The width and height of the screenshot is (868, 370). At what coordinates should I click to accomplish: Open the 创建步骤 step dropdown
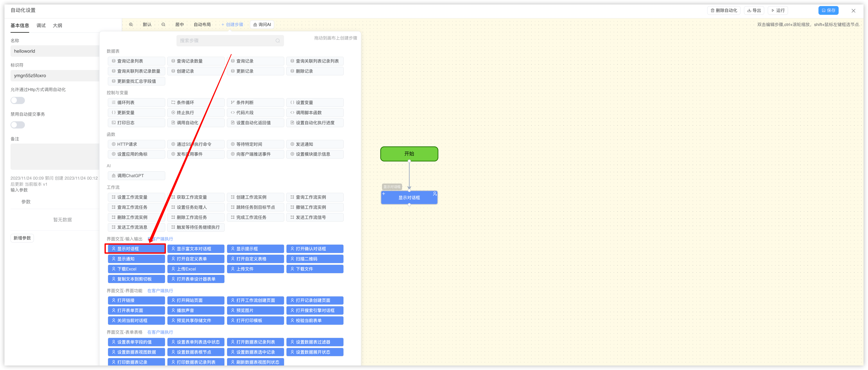[232, 25]
